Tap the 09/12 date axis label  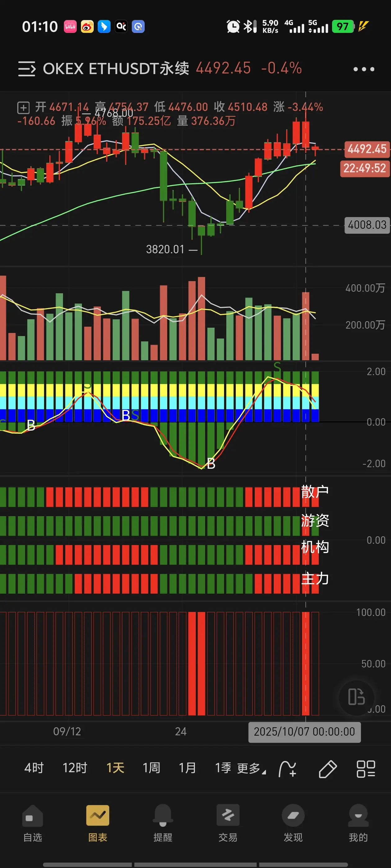[x=67, y=732]
